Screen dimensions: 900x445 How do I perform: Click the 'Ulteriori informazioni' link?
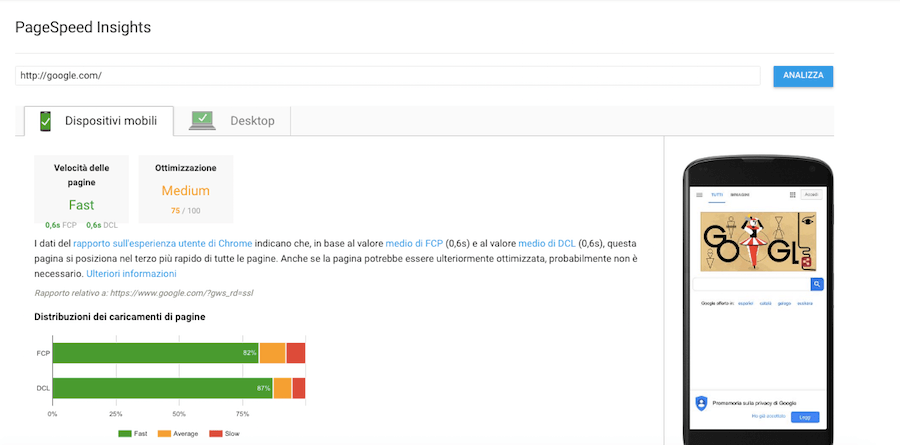pos(131,273)
